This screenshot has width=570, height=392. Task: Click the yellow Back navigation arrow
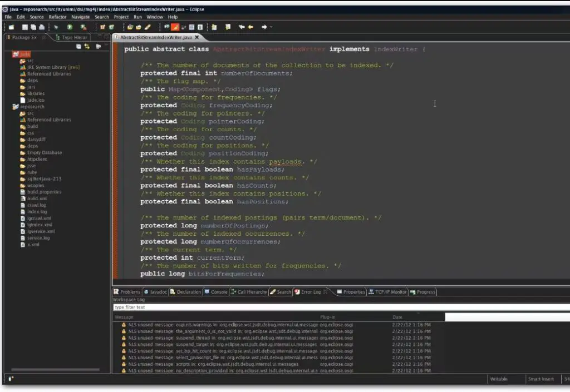[x=250, y=27]
